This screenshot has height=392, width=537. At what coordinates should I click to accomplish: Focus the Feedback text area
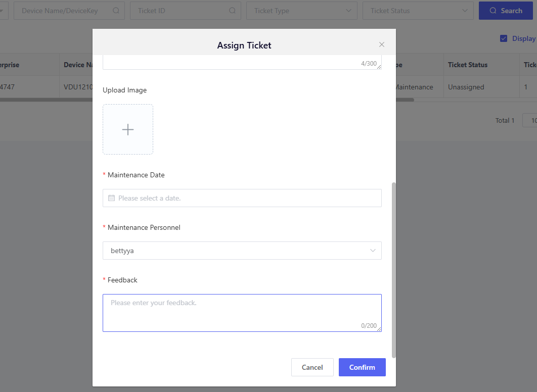242,312
